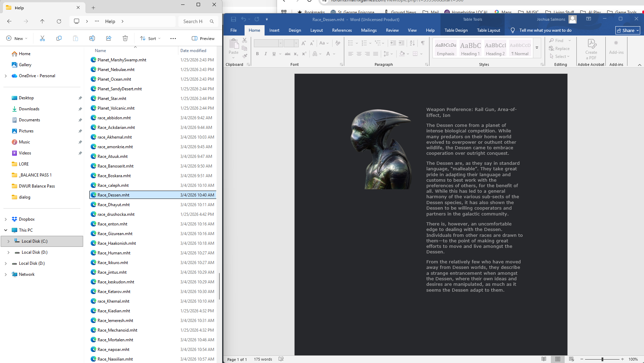Screen dimensions: 644x363
Task: Apply the Heading 1 style
Action: pyautogui.click(x=470, y=48)
